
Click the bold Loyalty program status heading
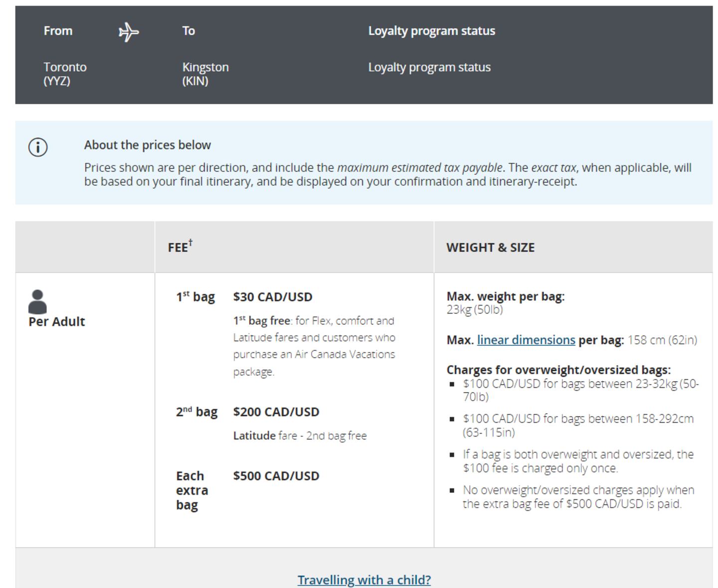pos(432,31)
